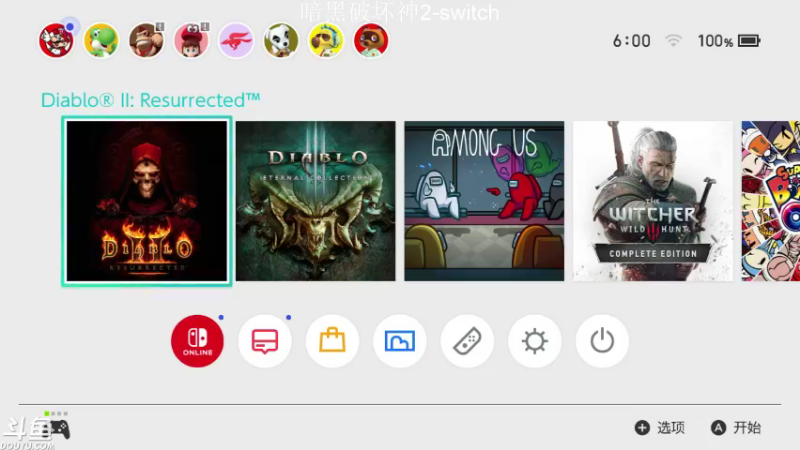Image resolution: width=800 pixels, height=450 pixels.
Task: Open the News icon
Action: tap(265, 341)
